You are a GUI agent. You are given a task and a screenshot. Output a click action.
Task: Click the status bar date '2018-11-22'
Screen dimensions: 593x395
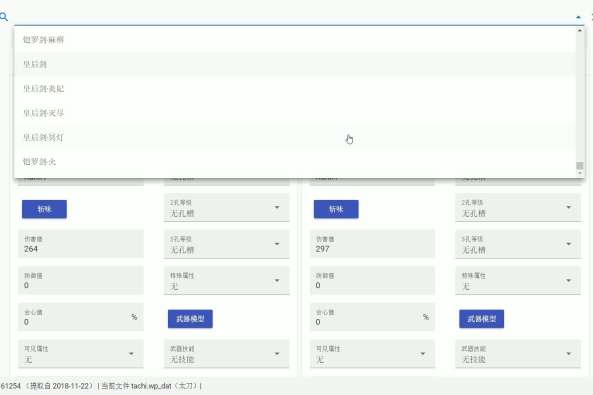pos(71,386)
